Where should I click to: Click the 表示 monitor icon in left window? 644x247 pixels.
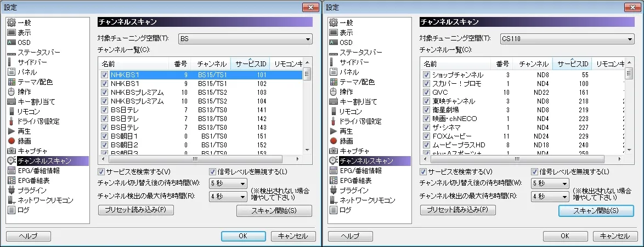12,32
